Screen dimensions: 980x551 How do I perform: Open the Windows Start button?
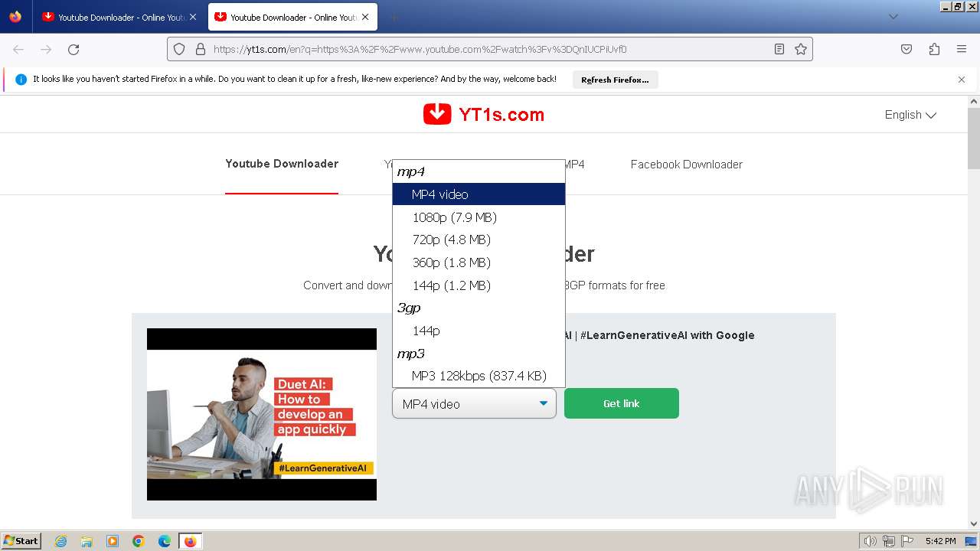21,541
